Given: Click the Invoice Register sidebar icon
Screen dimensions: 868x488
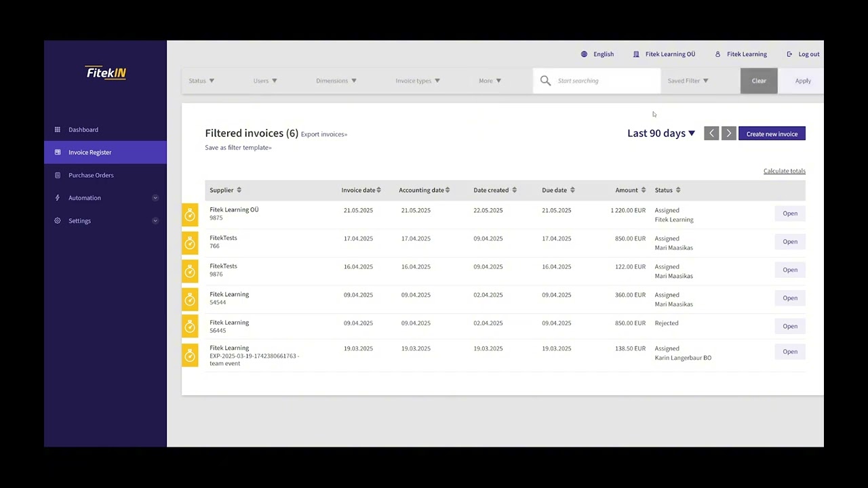Looking at the screenshot, I should pos(58,152).
